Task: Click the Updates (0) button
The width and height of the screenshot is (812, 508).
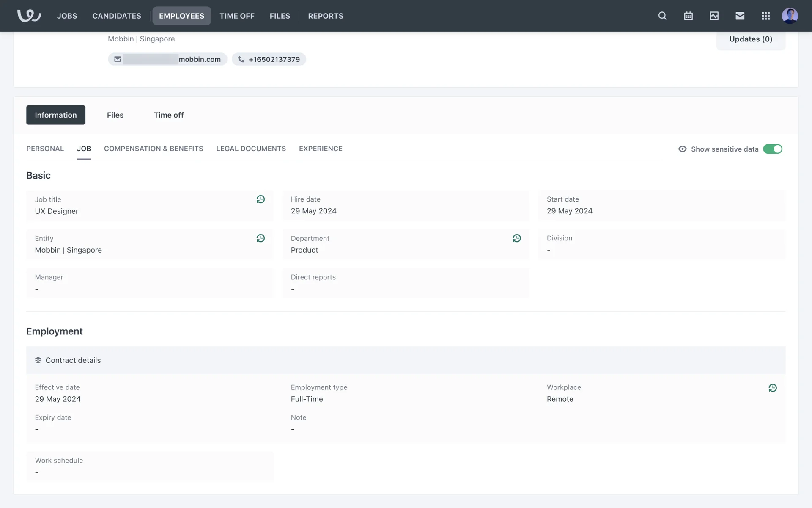Action: point(750,39)
